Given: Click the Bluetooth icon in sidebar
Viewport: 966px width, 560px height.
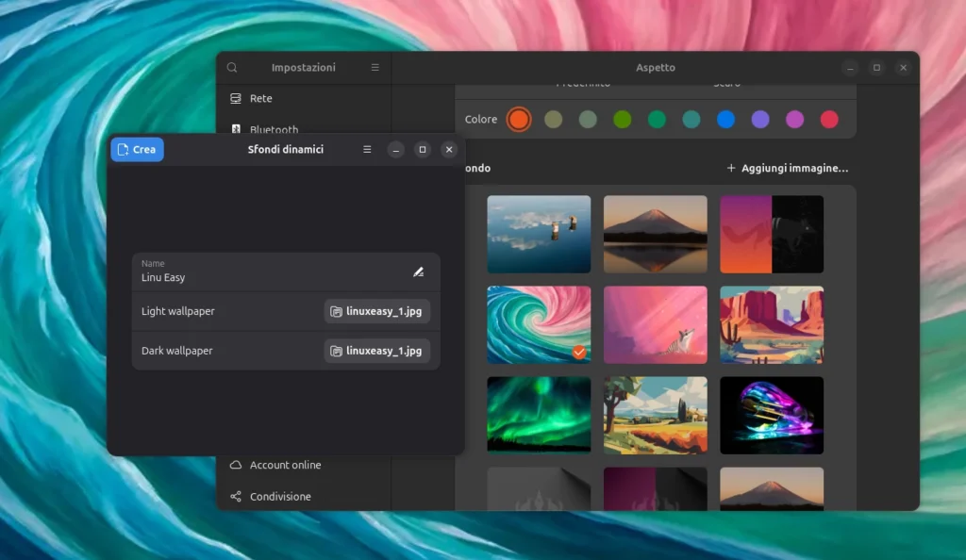Looking at the screenshot, I should [236, 129].
